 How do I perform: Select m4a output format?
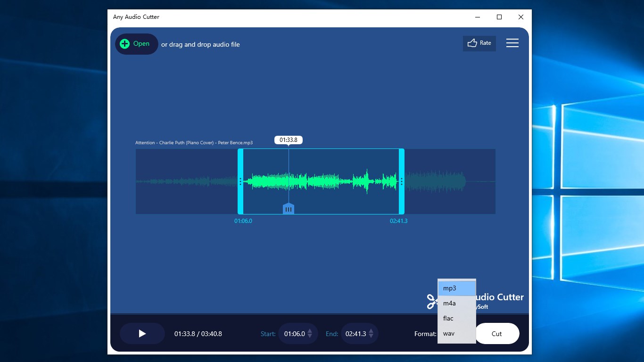click(450, 303)
